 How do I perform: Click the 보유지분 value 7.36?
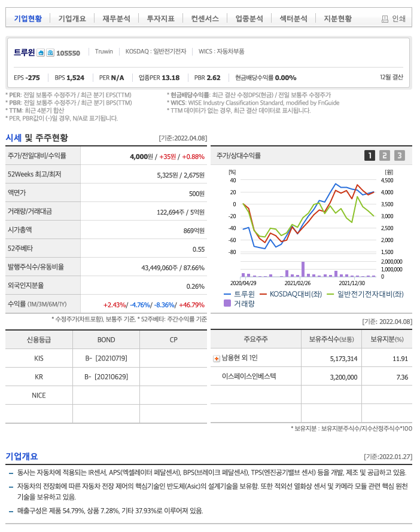tap(402, 377)
